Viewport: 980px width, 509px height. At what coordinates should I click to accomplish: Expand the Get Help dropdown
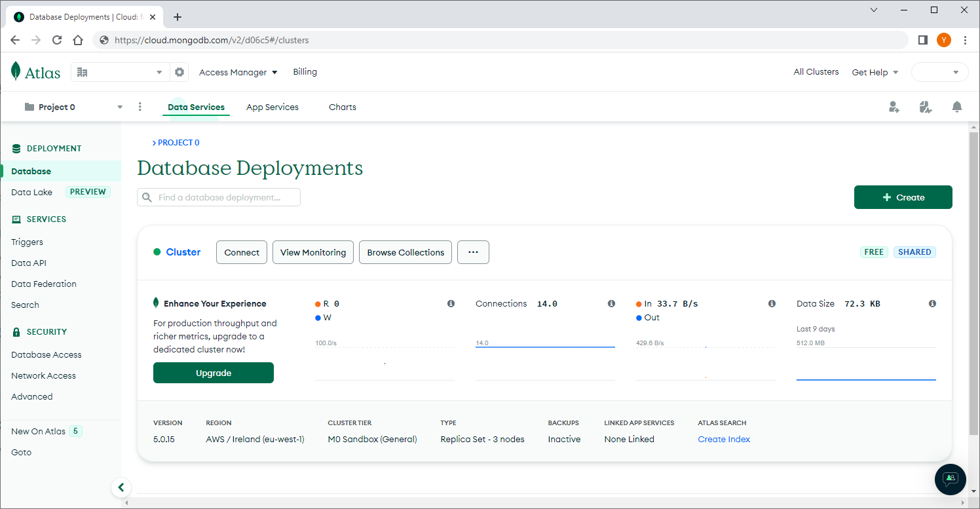pos(875,72)
